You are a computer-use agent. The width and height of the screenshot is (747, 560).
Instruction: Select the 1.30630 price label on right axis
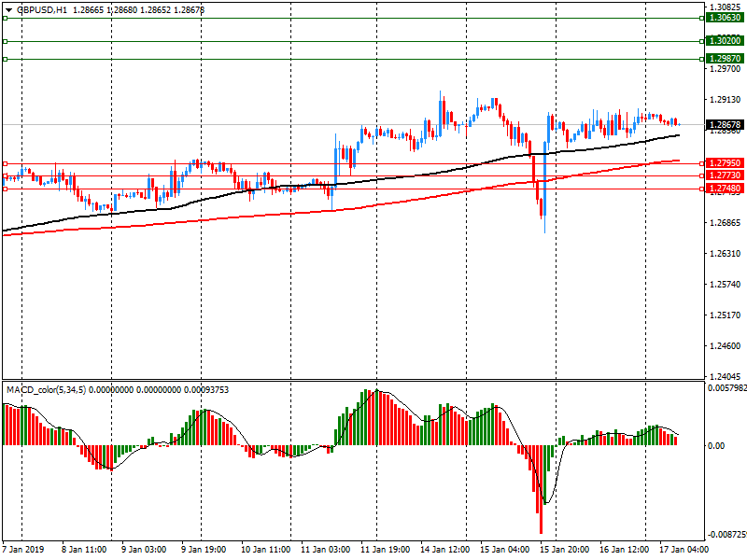[725, 18]
